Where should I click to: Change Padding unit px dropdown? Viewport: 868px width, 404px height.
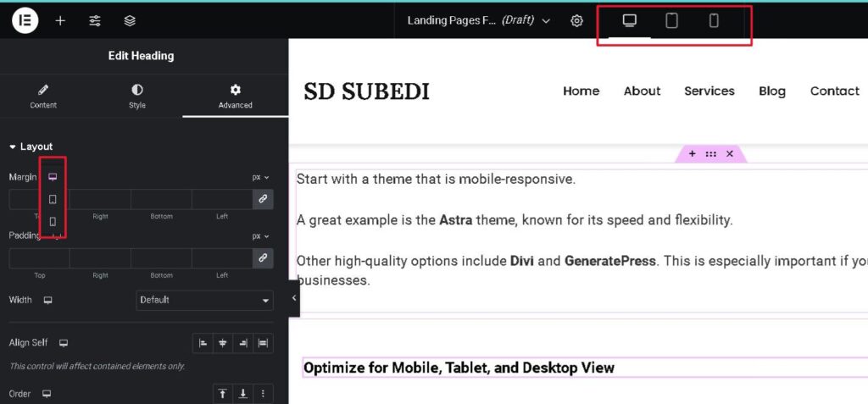click(x=261, y=236)
